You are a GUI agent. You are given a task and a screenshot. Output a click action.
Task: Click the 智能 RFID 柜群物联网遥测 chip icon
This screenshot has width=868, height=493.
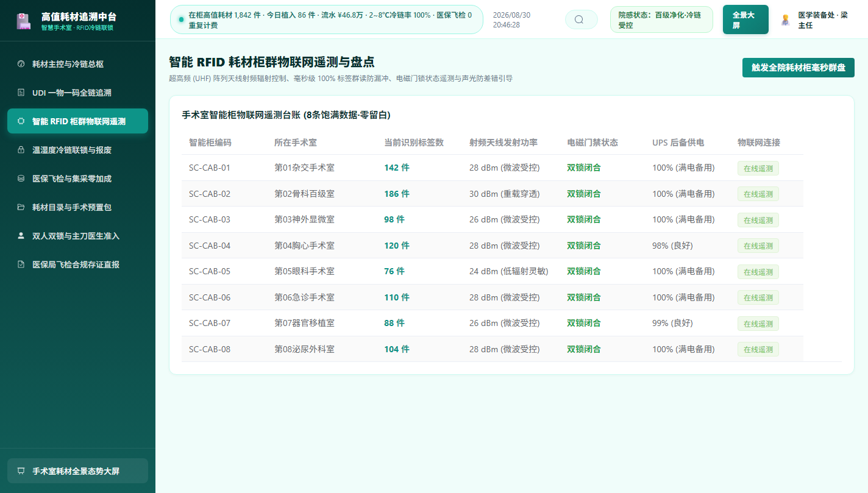[x=21, y=121]
